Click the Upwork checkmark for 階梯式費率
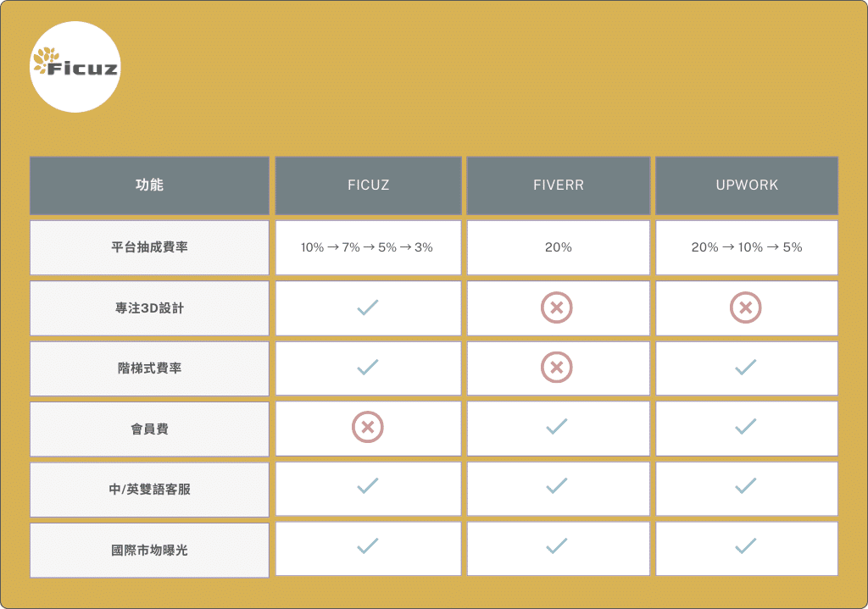868x609 pixels. (746, 368)
